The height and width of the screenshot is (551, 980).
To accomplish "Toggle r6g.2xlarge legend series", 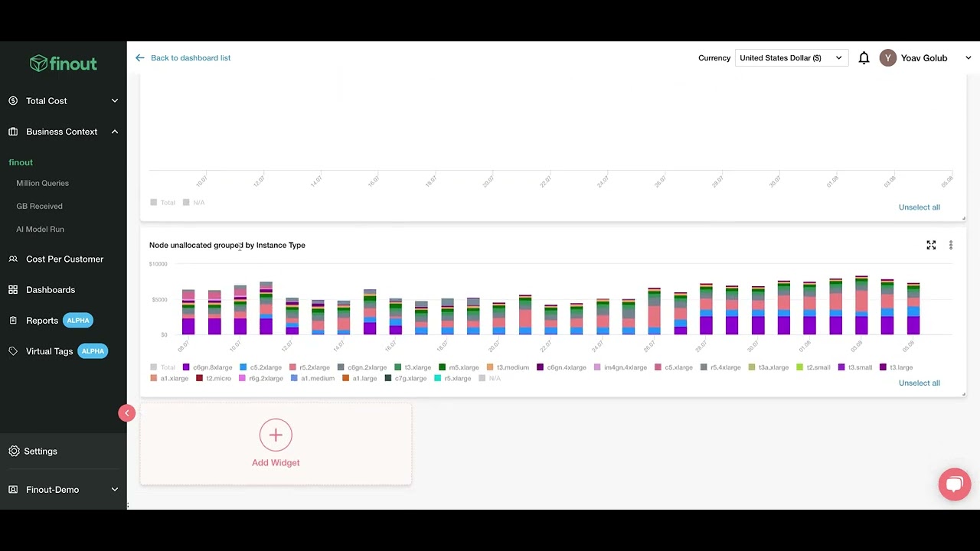I will click(261, 378).
